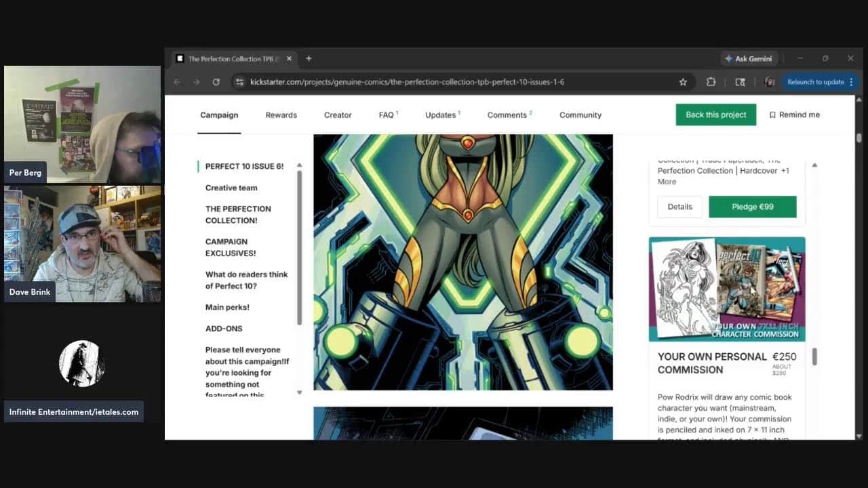Jump to the ADD-ONS section link
Screen dimensions: 868x488
pyautogui.click(x=224, y=329)
